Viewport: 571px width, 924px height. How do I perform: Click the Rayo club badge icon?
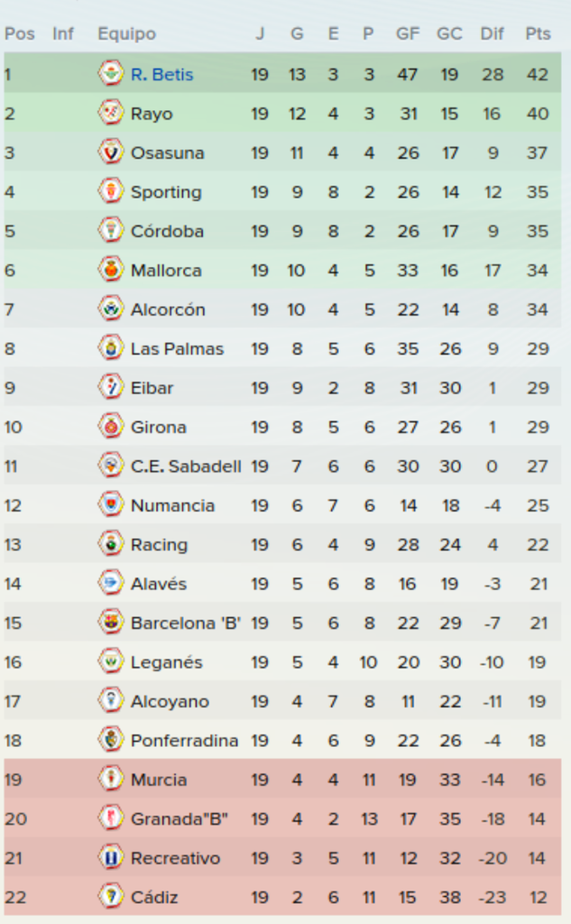(110, 113)
